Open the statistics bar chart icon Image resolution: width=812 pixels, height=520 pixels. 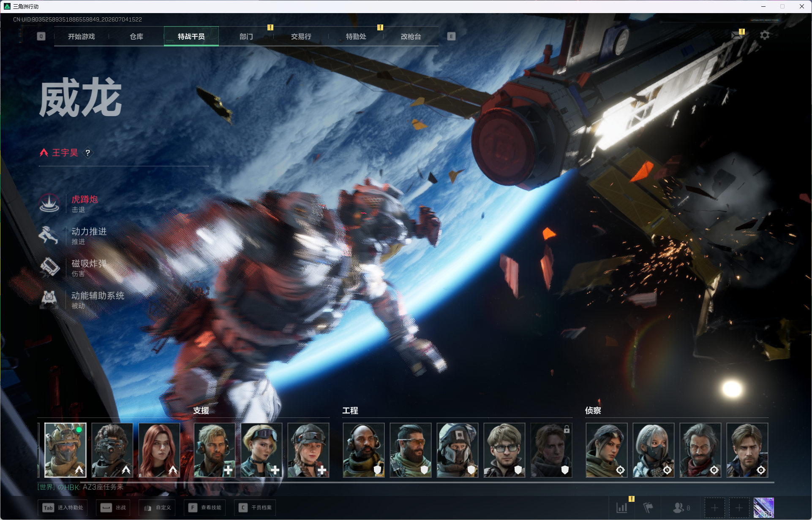tap(622, 507)
